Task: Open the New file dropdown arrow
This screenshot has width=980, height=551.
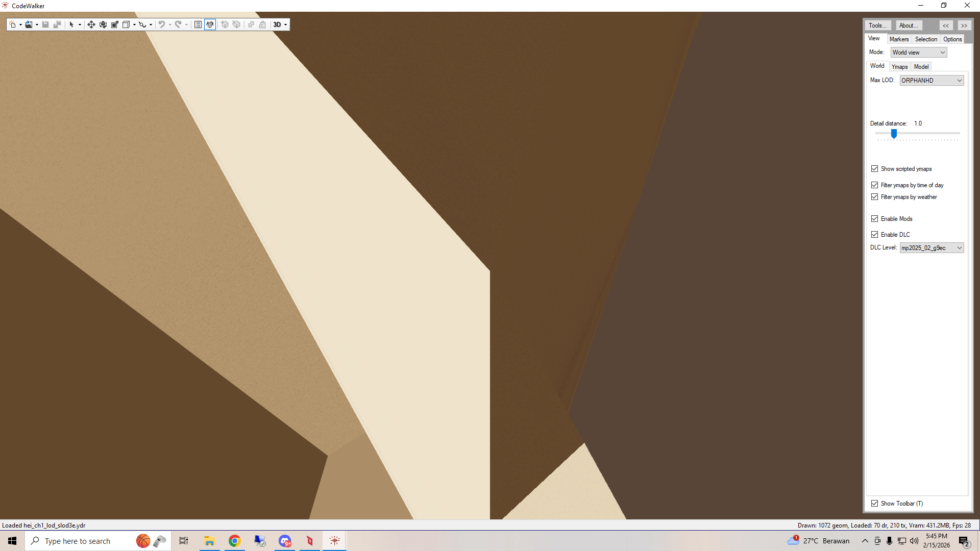Action: (20, 24)
